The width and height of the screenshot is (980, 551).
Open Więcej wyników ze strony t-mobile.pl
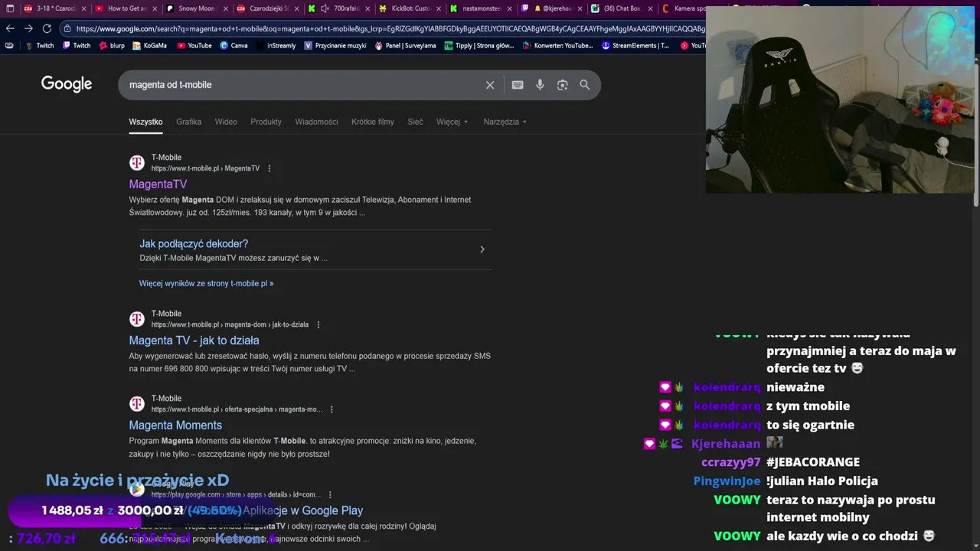tap(206, 283)
